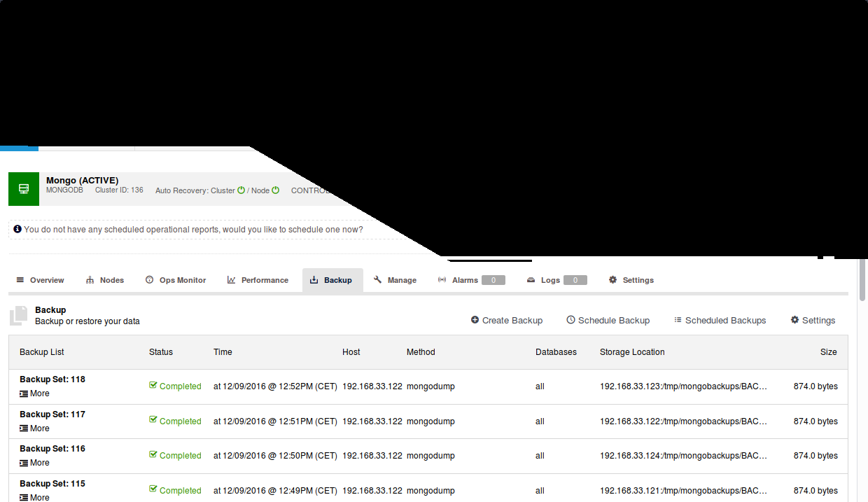Open Scheduled Backups list
868x502 pixels.
(720, 320)
